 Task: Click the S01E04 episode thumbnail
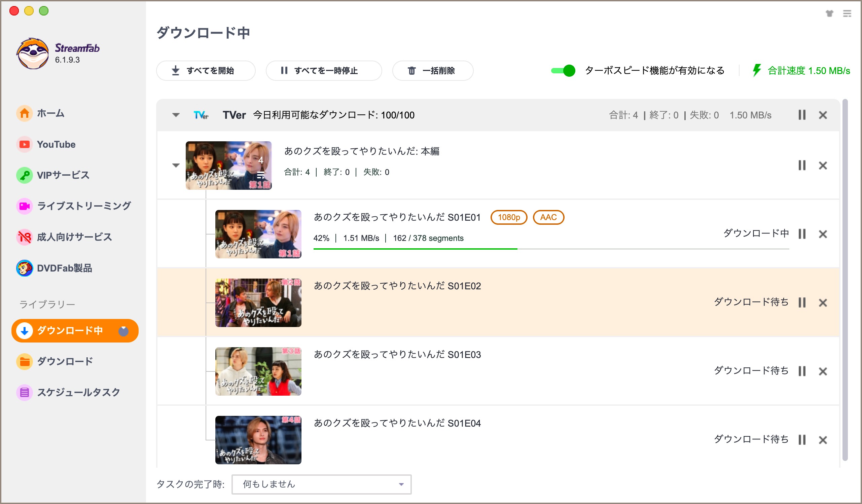pos(258,440)
